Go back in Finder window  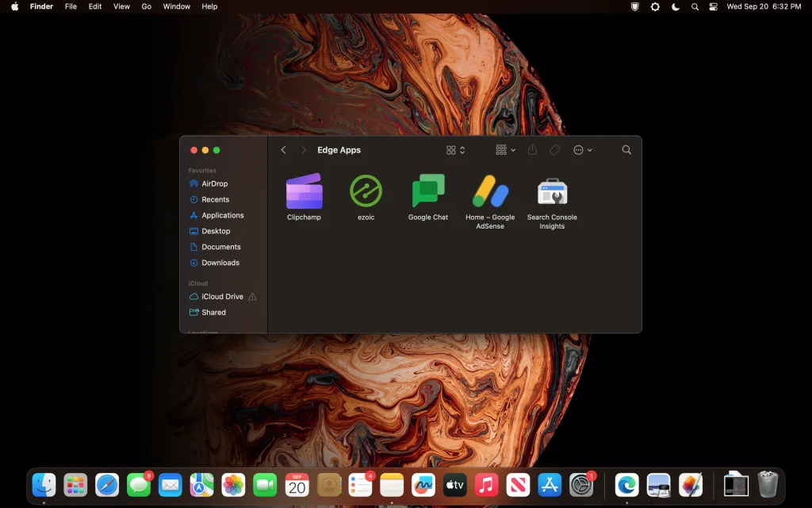point(283,150)
